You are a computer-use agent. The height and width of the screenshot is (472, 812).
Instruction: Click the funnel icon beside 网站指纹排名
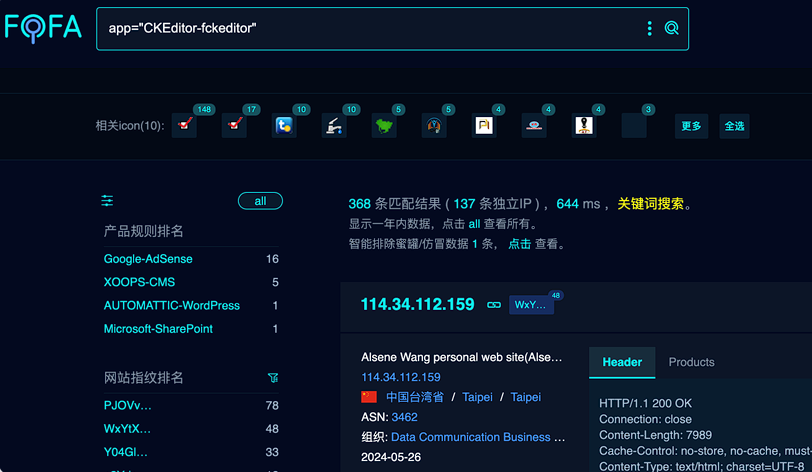coord(273,378)
